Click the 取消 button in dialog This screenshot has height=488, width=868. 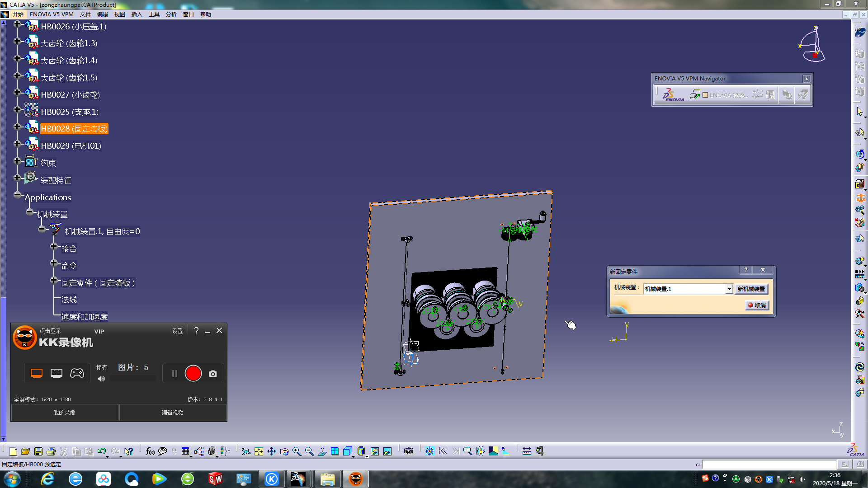tap(757, 305)
